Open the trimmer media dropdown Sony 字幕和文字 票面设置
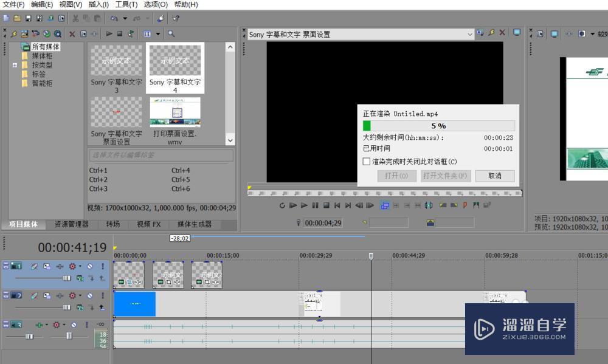 coord(361,34)
